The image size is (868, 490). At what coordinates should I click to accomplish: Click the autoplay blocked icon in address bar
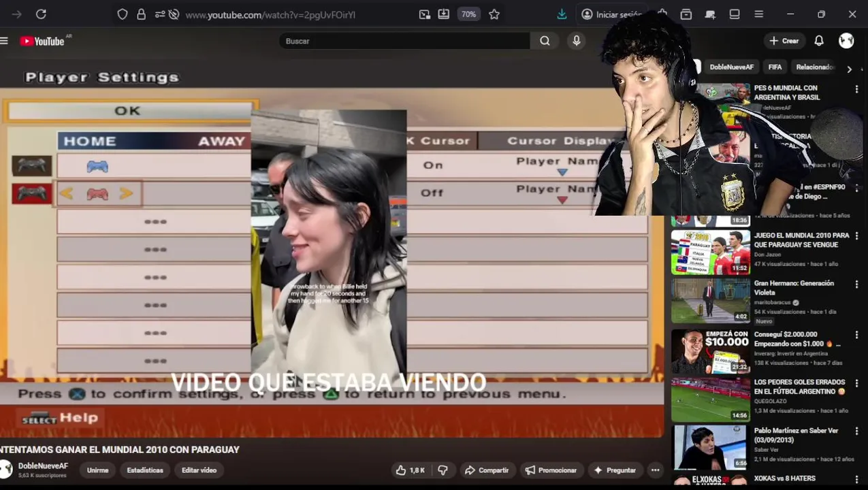(x=174, y=14)
